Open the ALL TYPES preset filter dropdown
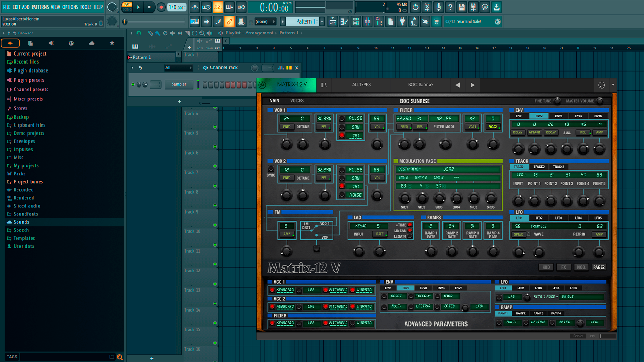 [x=362, y=85]
